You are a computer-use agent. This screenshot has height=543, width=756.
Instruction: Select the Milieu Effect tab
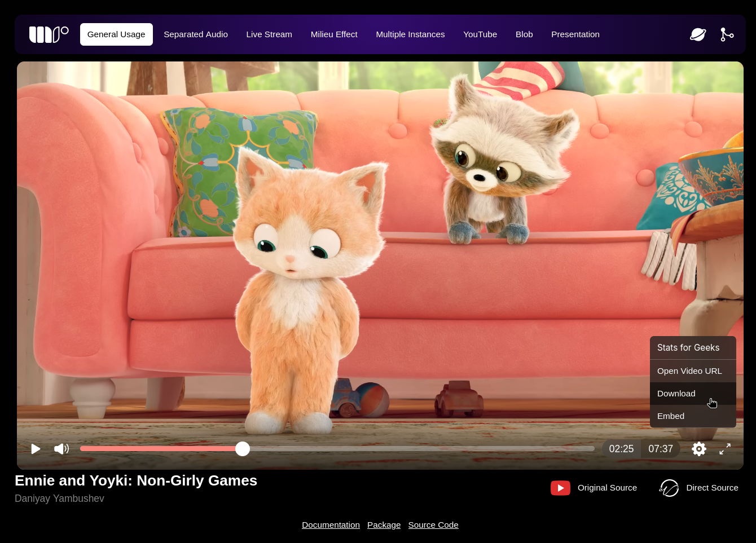(x=334, y=34)
